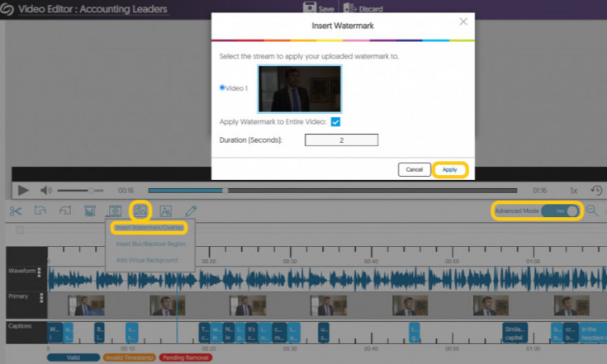This screenshot has height=364, width=607.
Task: Mute the audio with speaker icon
Action: coord(46,191)
